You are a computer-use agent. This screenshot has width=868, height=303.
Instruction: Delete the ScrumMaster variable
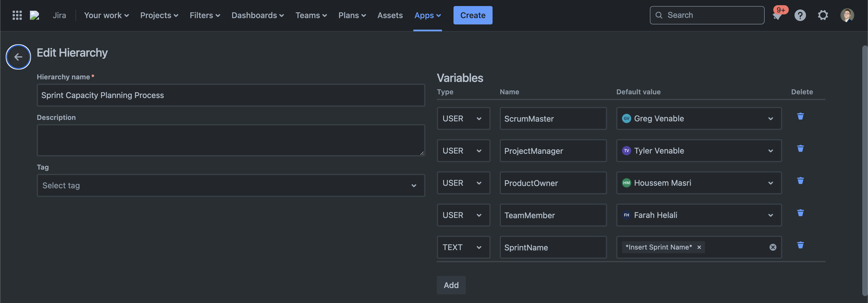(x=800, y=116)
